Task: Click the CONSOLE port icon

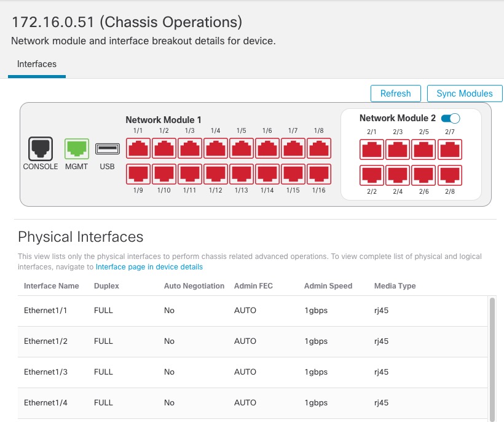Action: click(x=41, y=149)
